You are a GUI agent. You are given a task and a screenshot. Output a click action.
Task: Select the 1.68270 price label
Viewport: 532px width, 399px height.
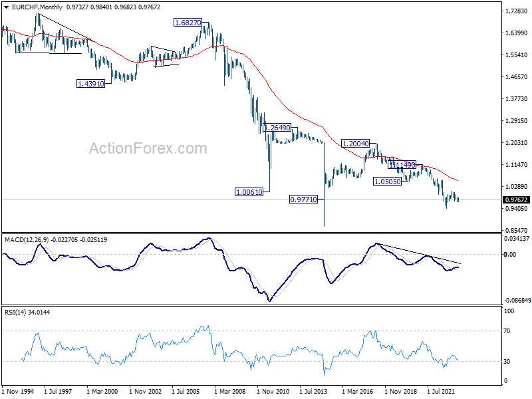click(x=188, y=23)
